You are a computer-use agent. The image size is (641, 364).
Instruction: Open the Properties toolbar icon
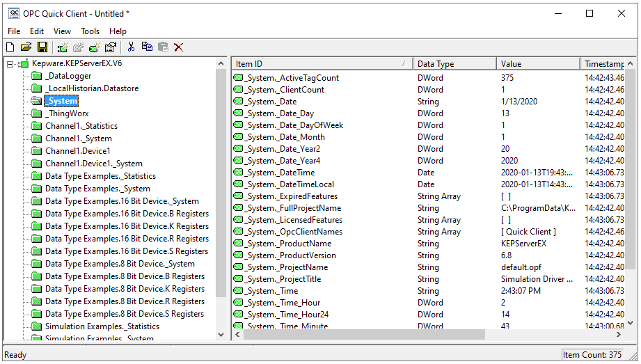point(111,47)
